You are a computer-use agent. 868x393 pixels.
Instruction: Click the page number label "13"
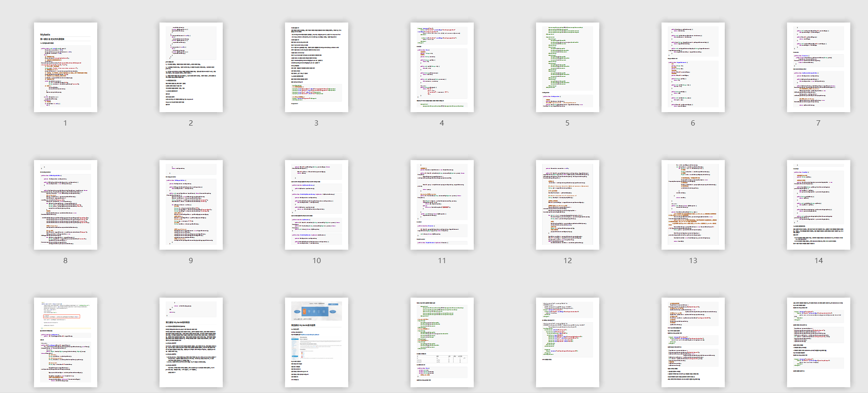pos(693,261)
